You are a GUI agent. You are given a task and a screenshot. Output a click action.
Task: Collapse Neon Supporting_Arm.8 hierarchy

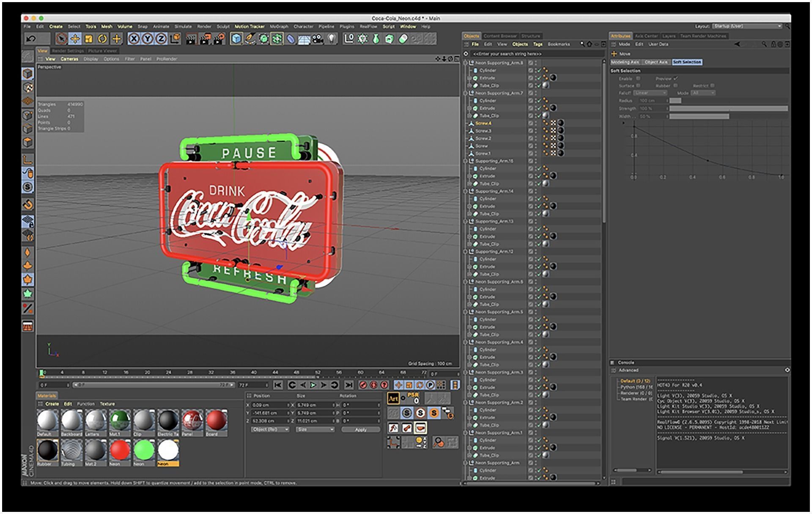click(x=466, y=63)
